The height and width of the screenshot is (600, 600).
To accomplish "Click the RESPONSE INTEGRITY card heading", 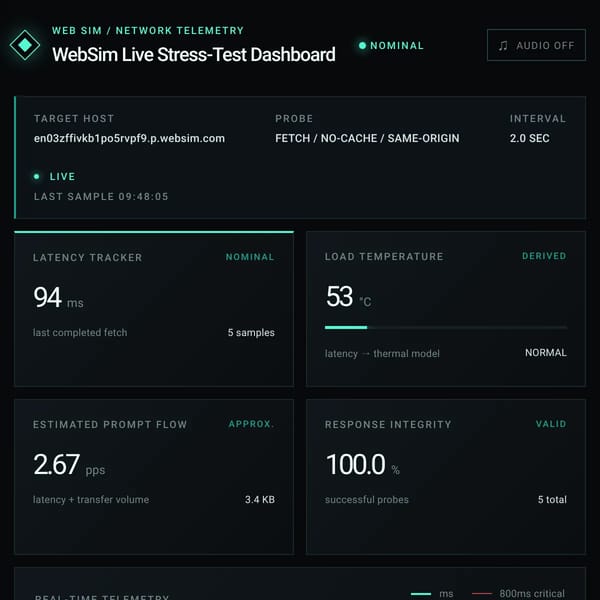I will pyautogui.click(x=388, y=424).
